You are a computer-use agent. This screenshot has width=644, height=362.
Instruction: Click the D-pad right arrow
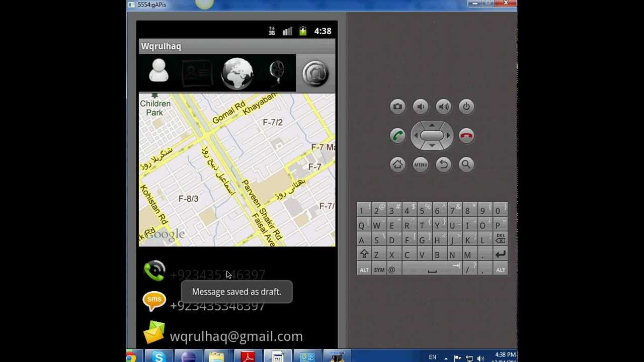448,136
